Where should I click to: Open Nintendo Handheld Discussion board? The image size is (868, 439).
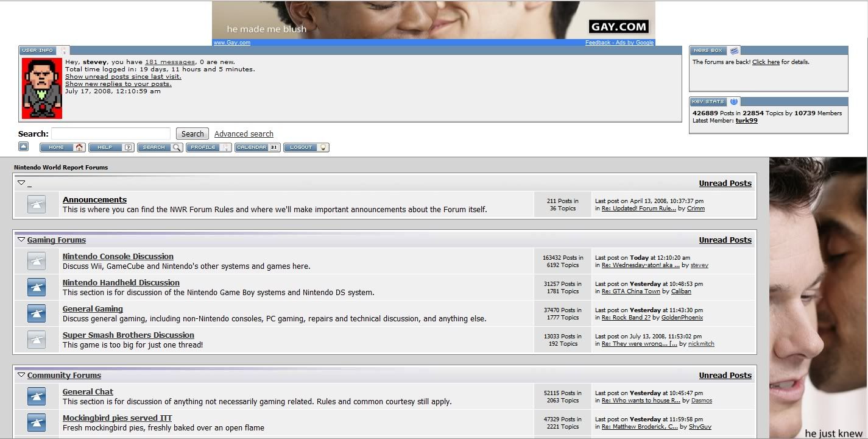pyautogui.click(x=121, y=282)
